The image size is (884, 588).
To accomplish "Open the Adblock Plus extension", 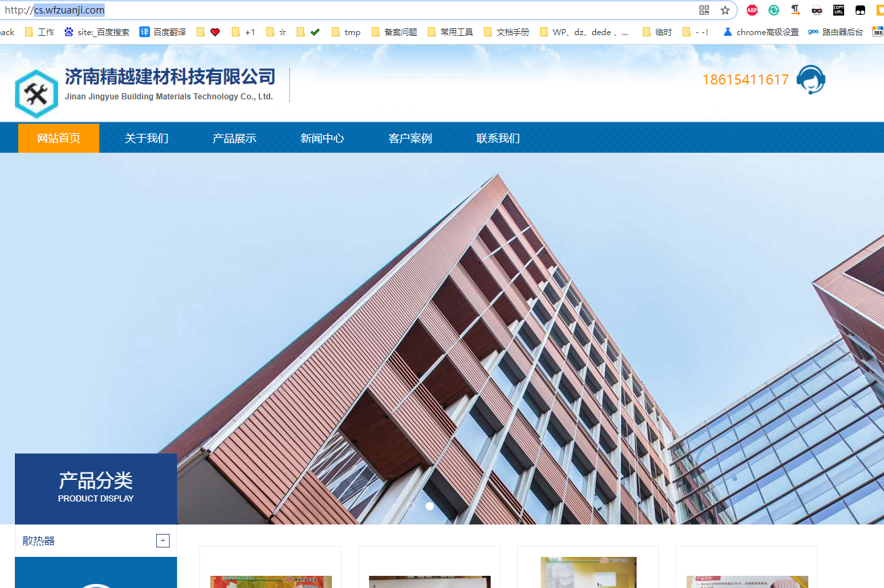I will coord(752,10).
